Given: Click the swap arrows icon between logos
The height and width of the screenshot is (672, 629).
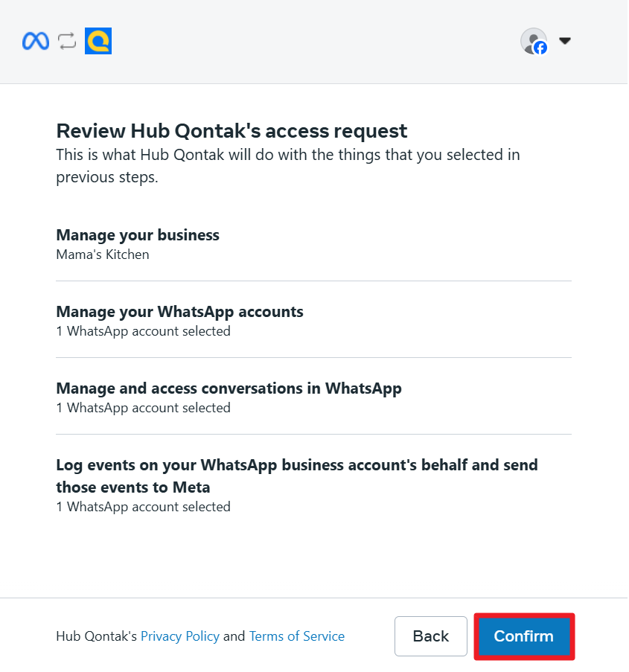Looking at the screenshot, I should [67, 42].
